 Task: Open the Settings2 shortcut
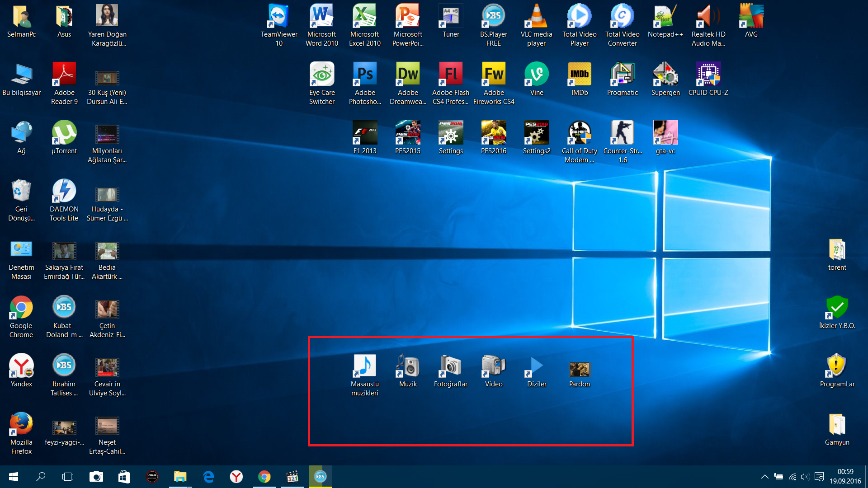pyautogui.click(x=537, y=137)
